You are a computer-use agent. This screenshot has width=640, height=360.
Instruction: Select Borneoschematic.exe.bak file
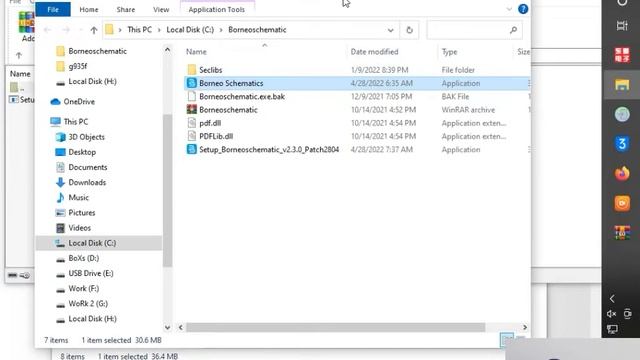tap(242, 97)
